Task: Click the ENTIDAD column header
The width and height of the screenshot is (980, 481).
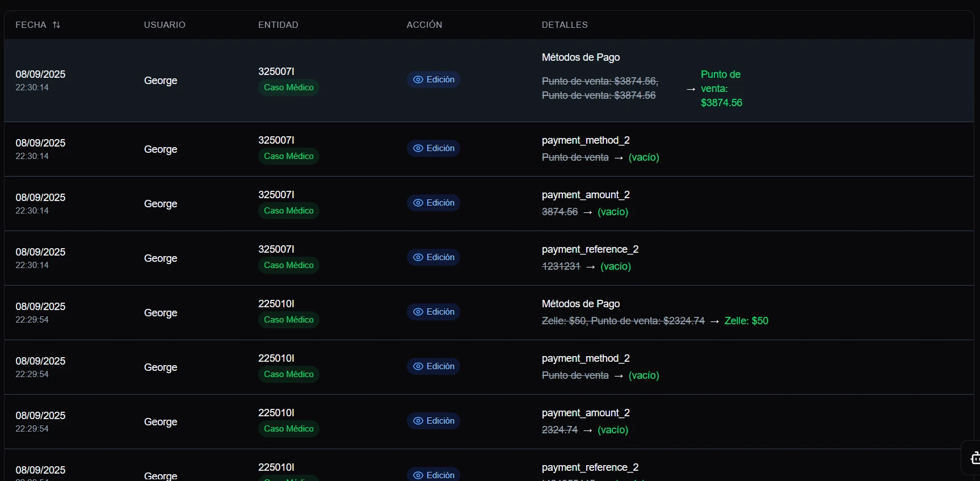Action: point(278,25)
